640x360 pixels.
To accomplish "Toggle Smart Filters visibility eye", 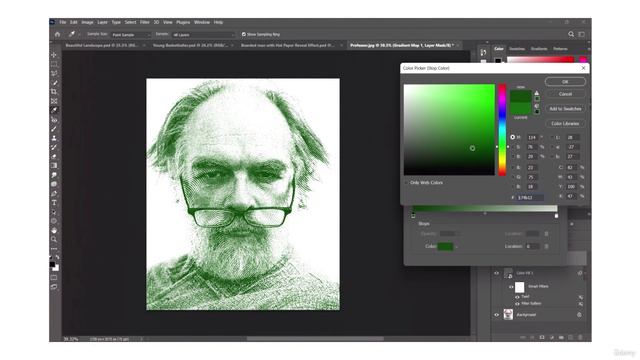I will tap(511, 287).
